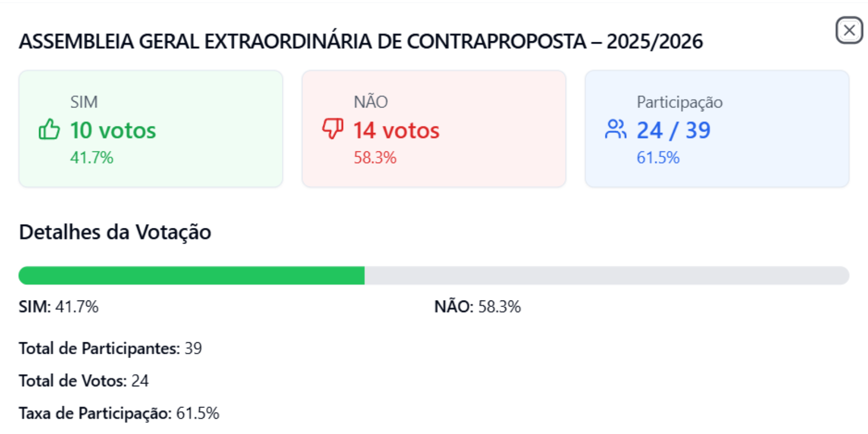This screenshot has height=434, width=868.
Task: Click the assembly title heading
Action: pos(361,41)
